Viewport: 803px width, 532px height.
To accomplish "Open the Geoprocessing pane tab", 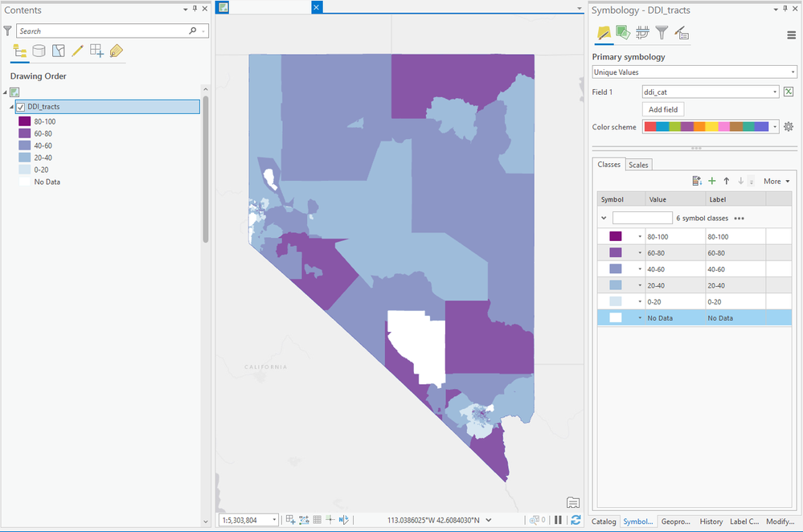I will (x=676, y=522).
